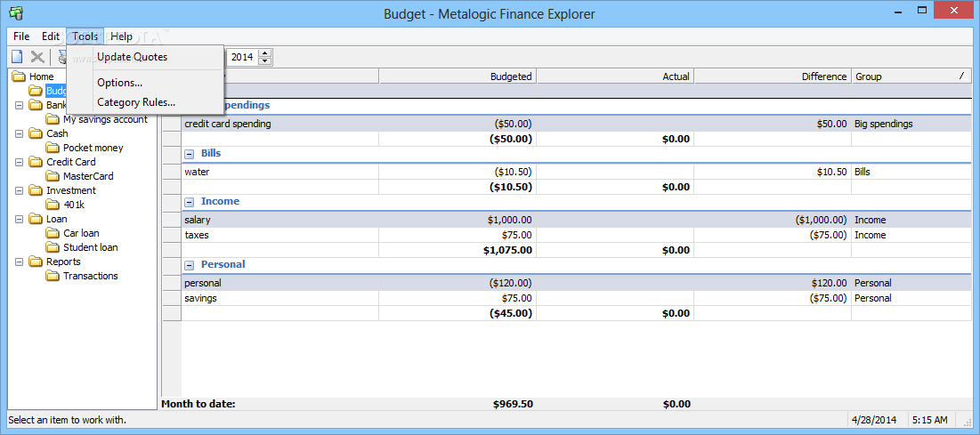Click the Home folder icon
The height and width of the screenshot is (435, 980).
[x=19, y=77]
